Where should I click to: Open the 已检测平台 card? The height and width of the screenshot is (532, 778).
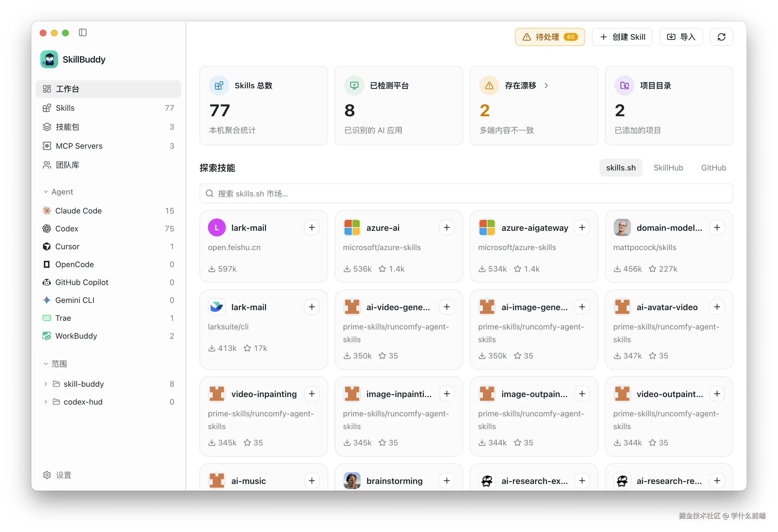(x=399, y=105)
